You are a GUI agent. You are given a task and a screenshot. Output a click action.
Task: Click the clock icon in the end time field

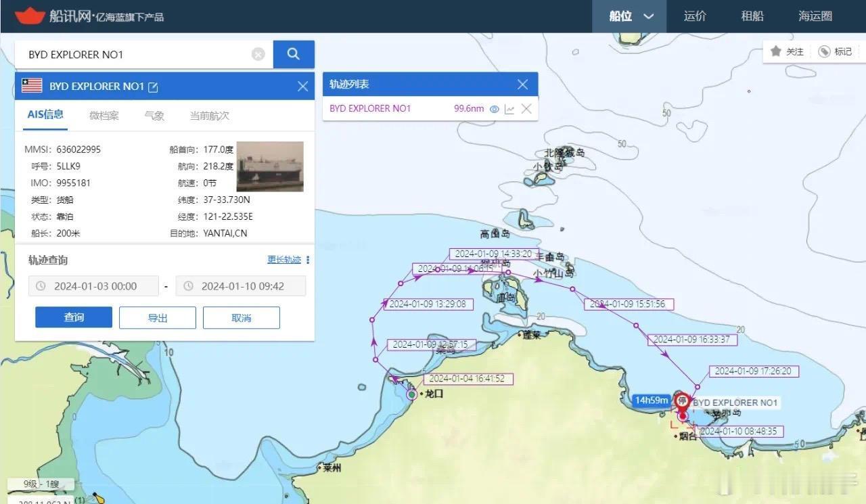pos(188,286)
